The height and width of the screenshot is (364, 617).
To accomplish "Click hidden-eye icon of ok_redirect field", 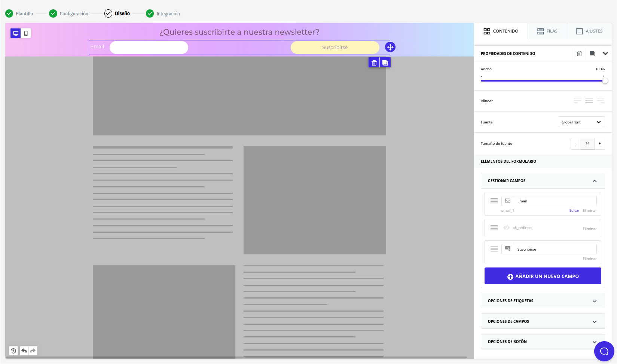I will pos(506,228).
